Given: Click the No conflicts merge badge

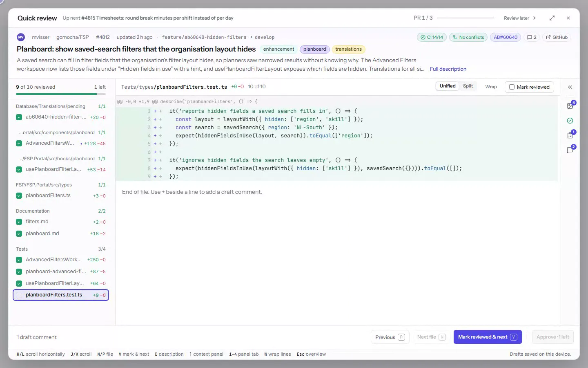Looking at the screenshot, I should [x=468, y=37].
